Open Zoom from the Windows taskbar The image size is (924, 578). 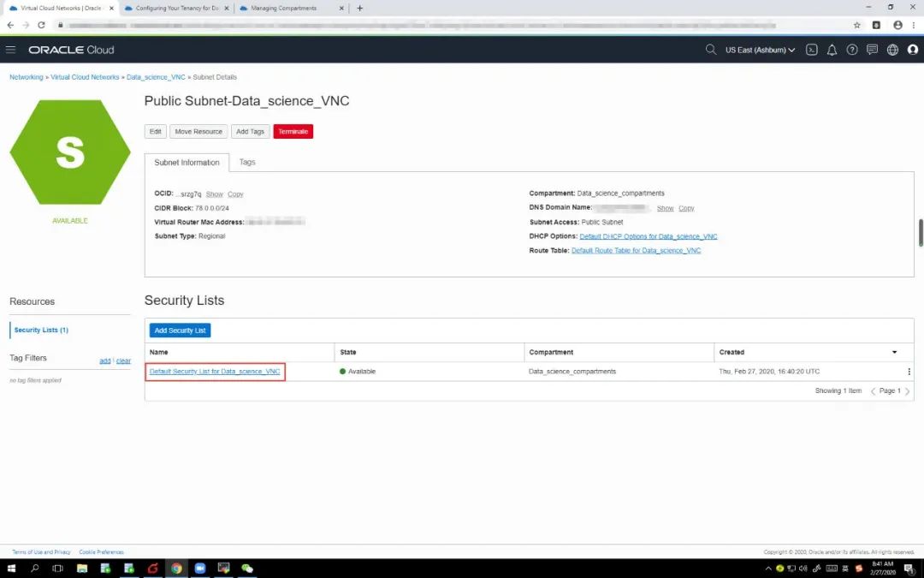200,568
